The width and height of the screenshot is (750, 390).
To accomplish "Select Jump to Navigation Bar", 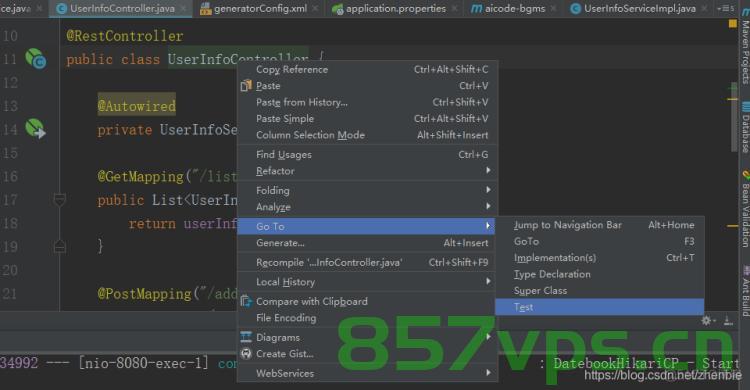I will [x=599, y=225].
